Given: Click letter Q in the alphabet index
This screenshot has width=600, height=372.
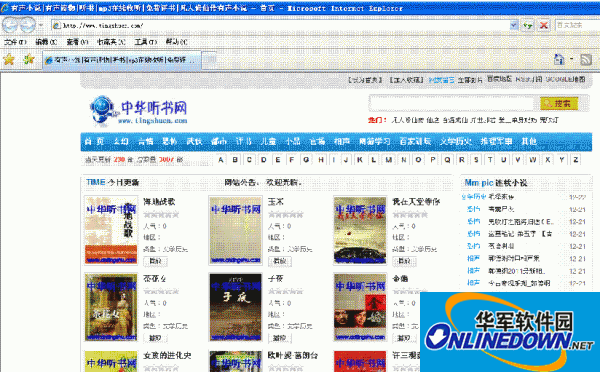Looking at the screenshot, I should (447, 160).
